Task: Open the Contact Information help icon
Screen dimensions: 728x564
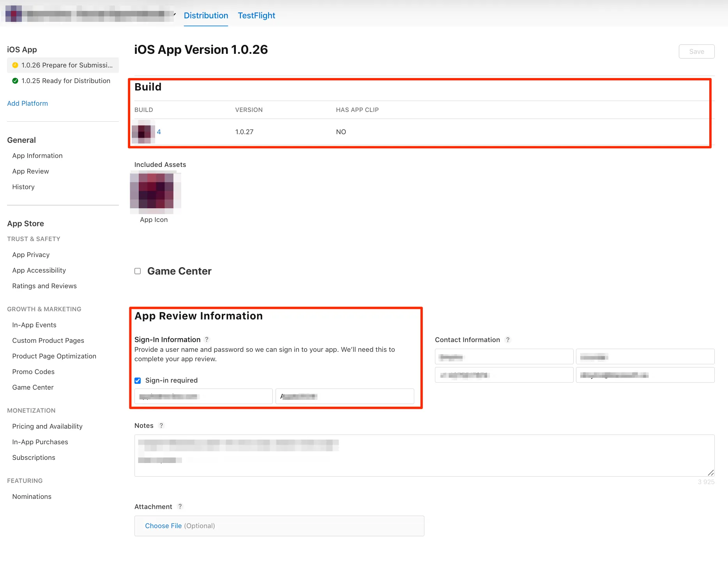Action: click(x=508, y=340)
